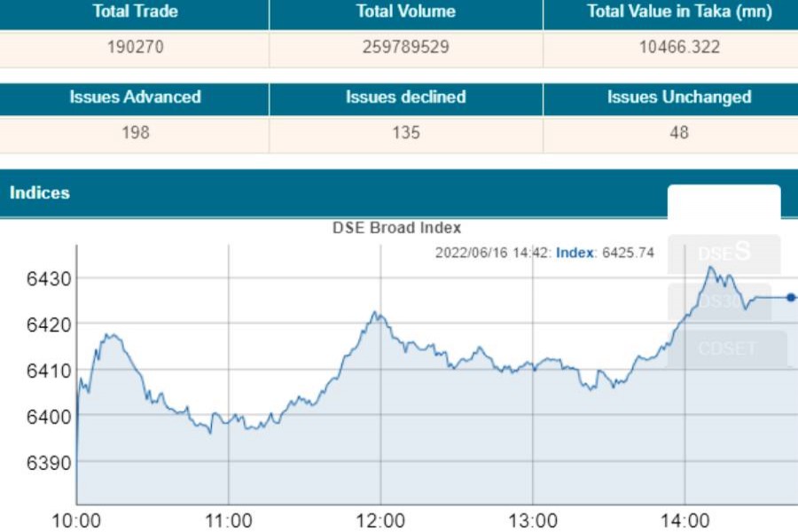Select the blank active tab above DSES

[x=724, y=201]
